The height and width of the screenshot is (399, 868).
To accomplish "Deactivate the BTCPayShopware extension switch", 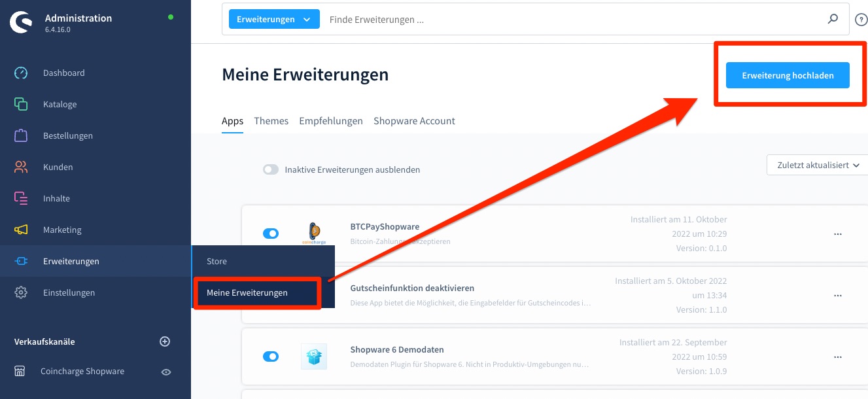I will [271, 234].
